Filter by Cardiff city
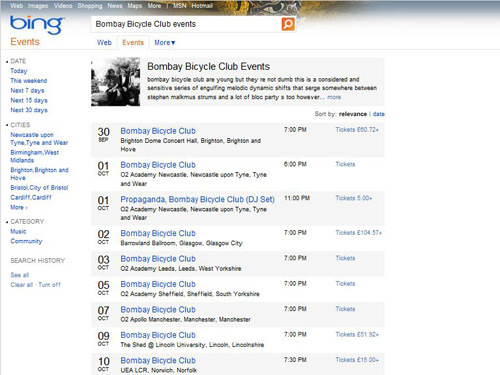The image size is (500, 375). click(x=31, y=197)
